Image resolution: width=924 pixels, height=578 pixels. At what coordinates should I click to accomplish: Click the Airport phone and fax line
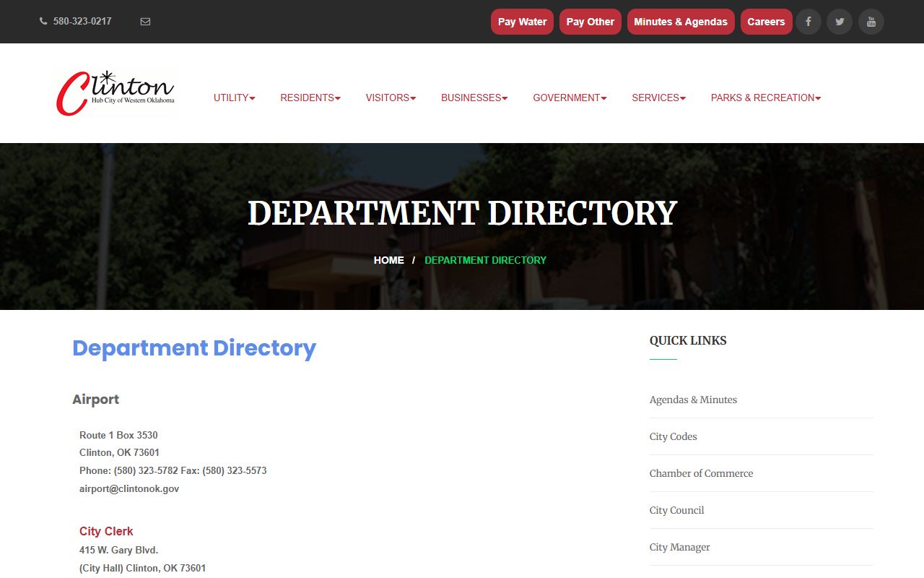(x=173, y=470)
